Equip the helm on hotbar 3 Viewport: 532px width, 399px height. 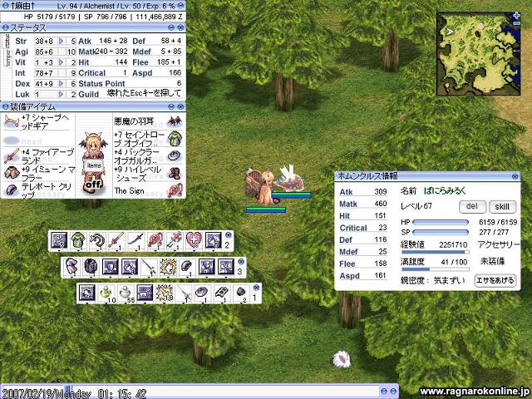point(72,267)
